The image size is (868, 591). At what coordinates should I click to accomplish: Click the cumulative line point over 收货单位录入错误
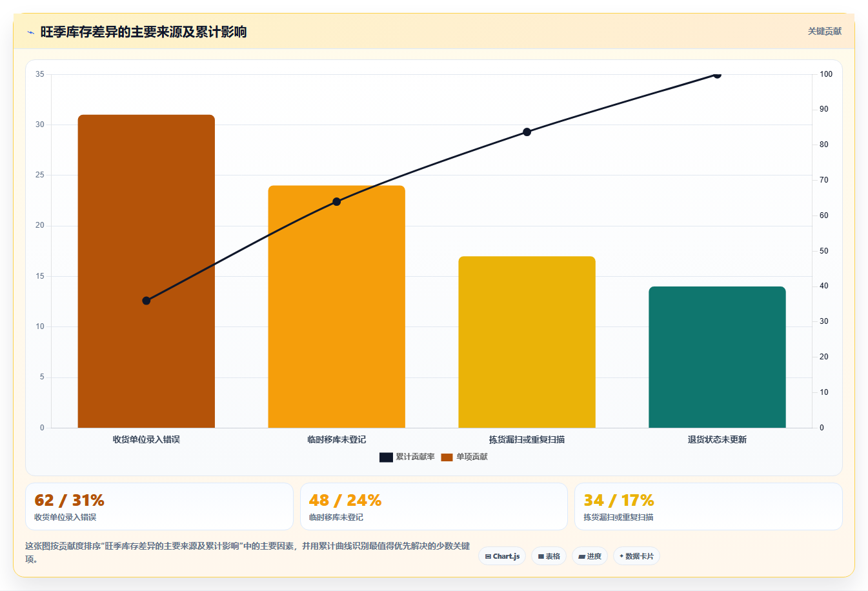click(x=146, y=301)
